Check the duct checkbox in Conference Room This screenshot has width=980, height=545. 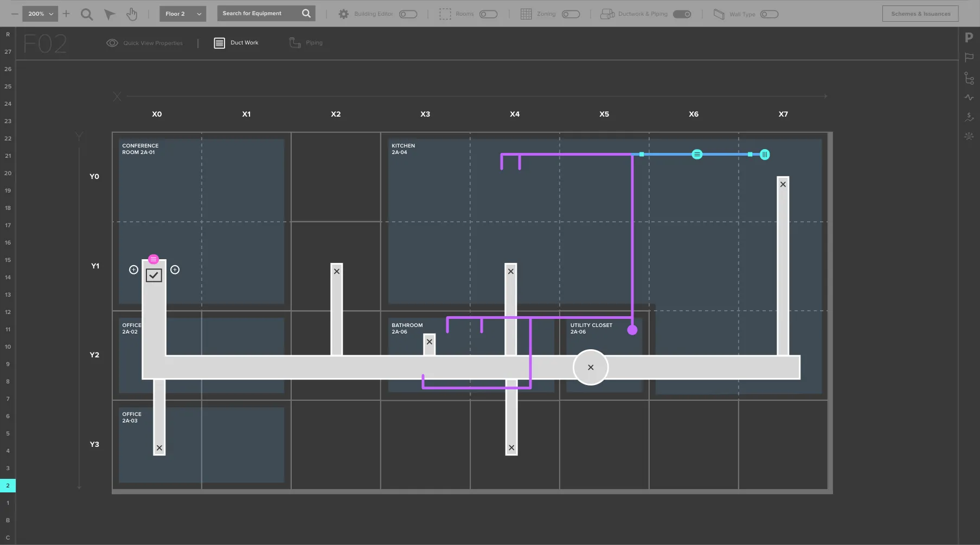click(154, 275)
